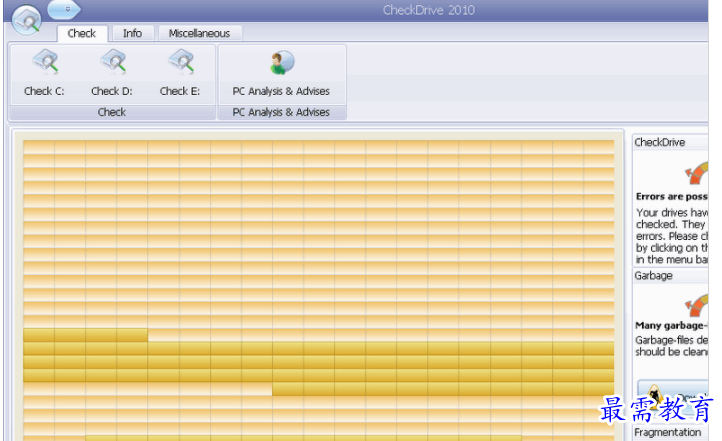The image size is (722, 441).
Task: Click the PC Analysis & Advises group caption
Action: coord(281,112)
